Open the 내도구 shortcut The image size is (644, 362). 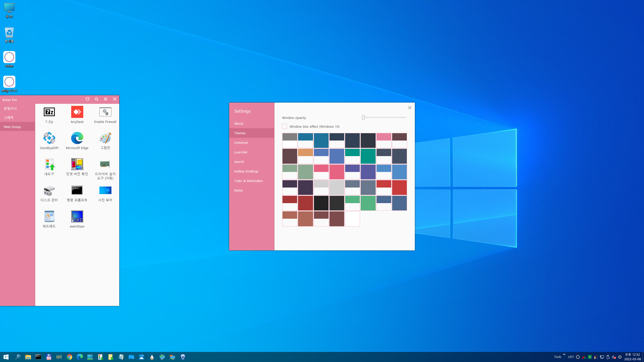pos(49,167)
